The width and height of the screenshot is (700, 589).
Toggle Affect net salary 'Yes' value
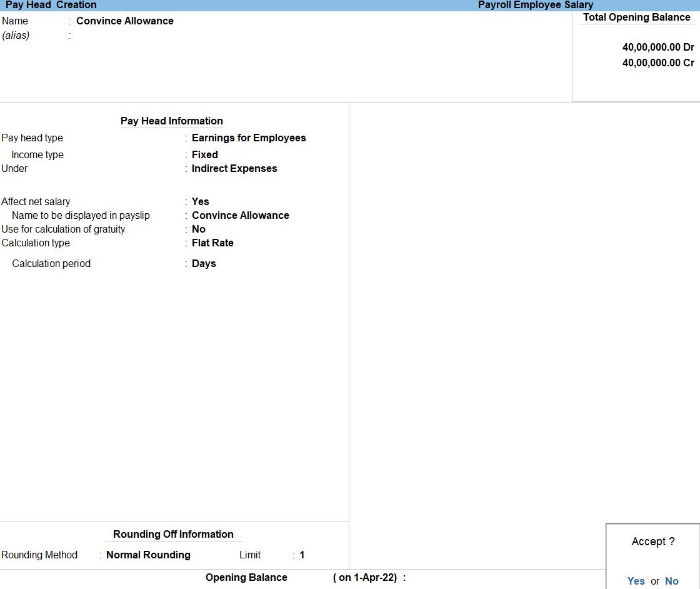201,201
